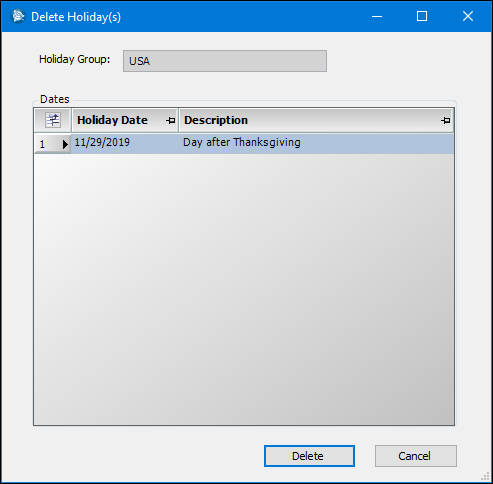Click the Cancel button
The height and width of the screenshot is (484, 493).
(416, 456)
